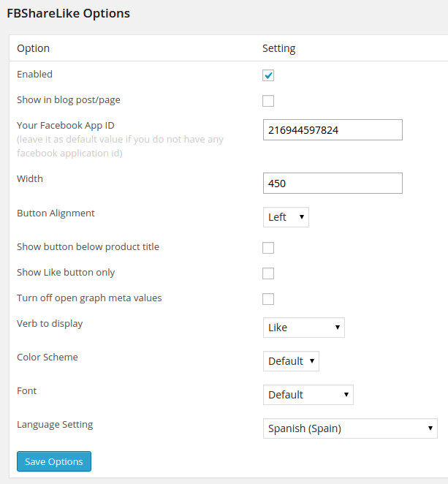Click the 'Your Facebook App ID' label
The height and width of the screenshot is (484, 448).
click(x=66, y=126)
